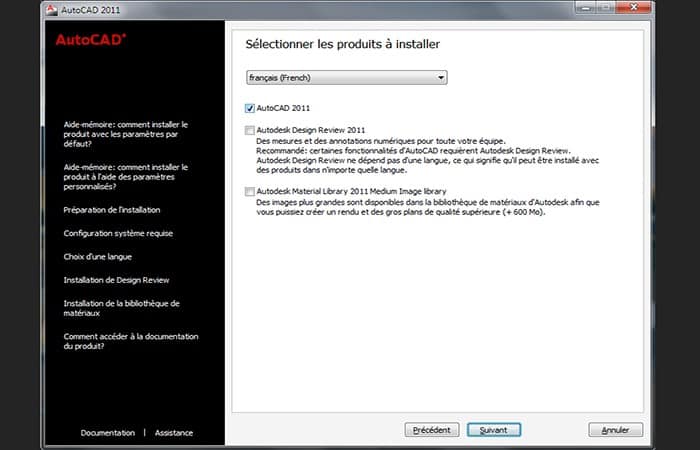The image size is (700, 450).
Task: Click the Suivant button
Action: (x=494, y=430)
